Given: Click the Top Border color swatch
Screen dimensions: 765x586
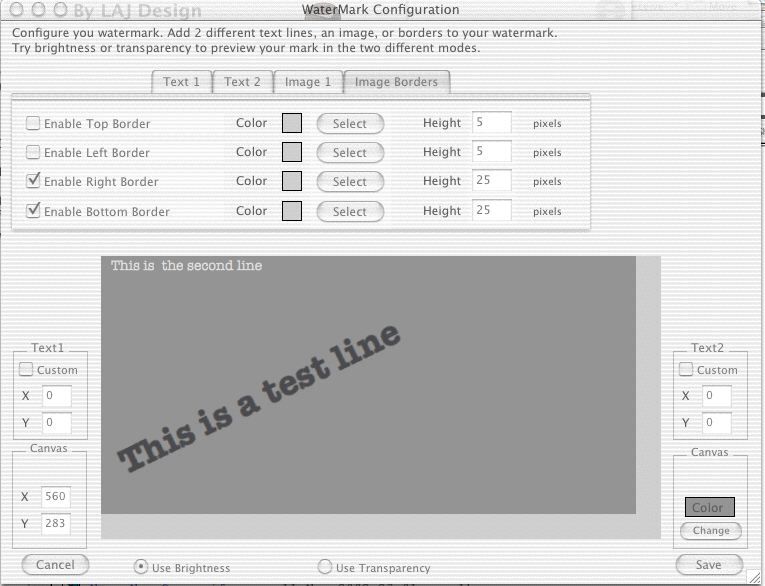Looking at the screenshot, I should pyautogui.click(x=292, y=124).
